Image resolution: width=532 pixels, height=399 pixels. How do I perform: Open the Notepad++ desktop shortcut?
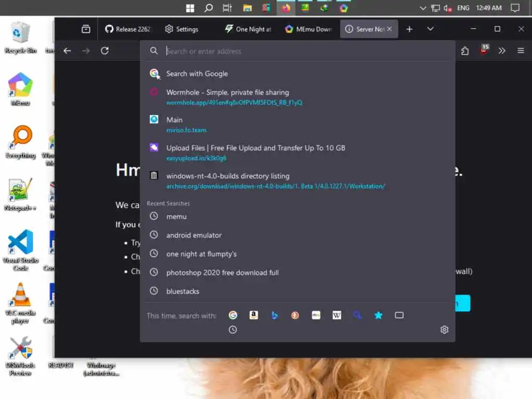click(x=20, y=194)
